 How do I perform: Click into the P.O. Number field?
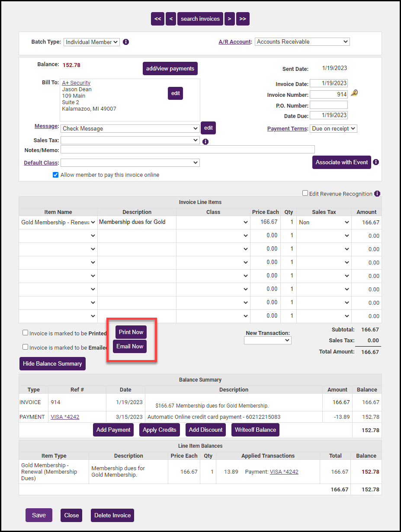click(328, 105)
